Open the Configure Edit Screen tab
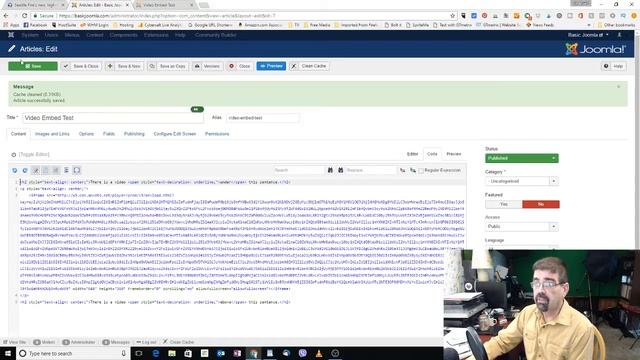 175,134
